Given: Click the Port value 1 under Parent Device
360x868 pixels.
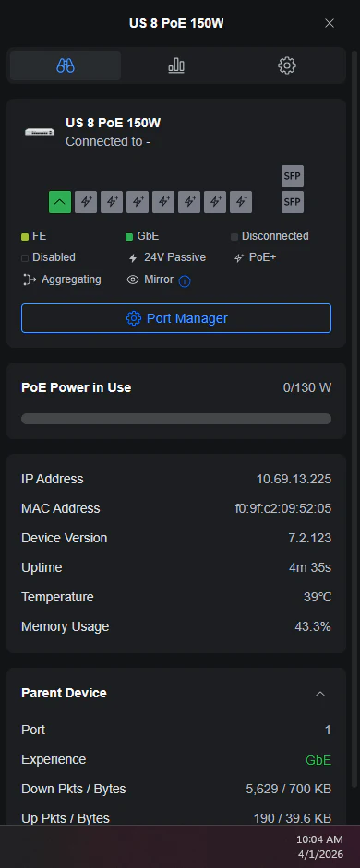Looking at the screenshot, I should pos(328,731).
